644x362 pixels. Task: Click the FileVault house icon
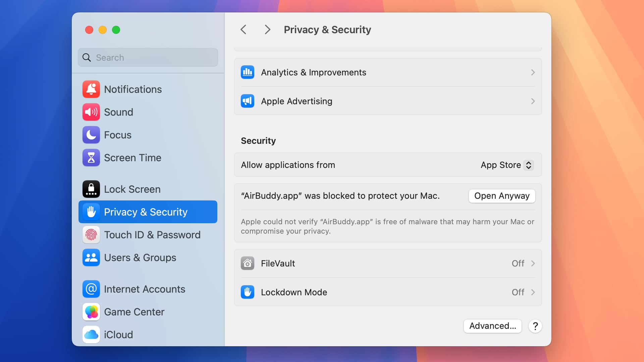[x=248, y=263]
